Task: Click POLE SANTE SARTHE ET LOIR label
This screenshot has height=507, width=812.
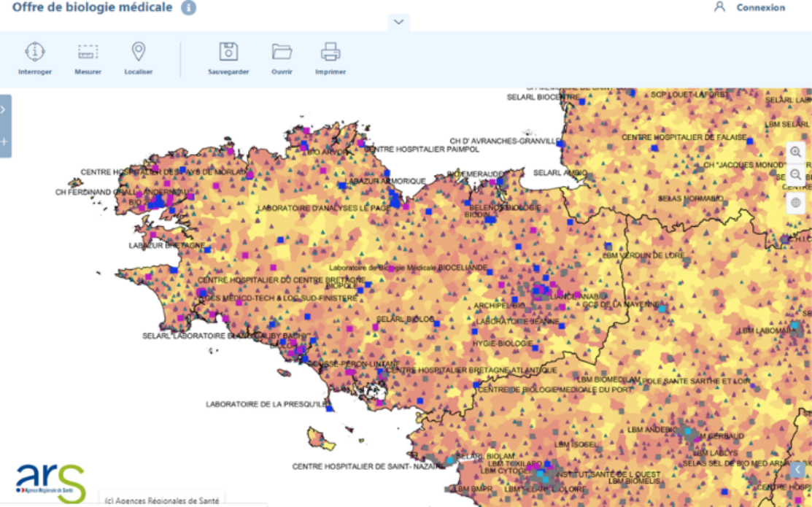Action: pyautogui.click(x=697, y=381)
